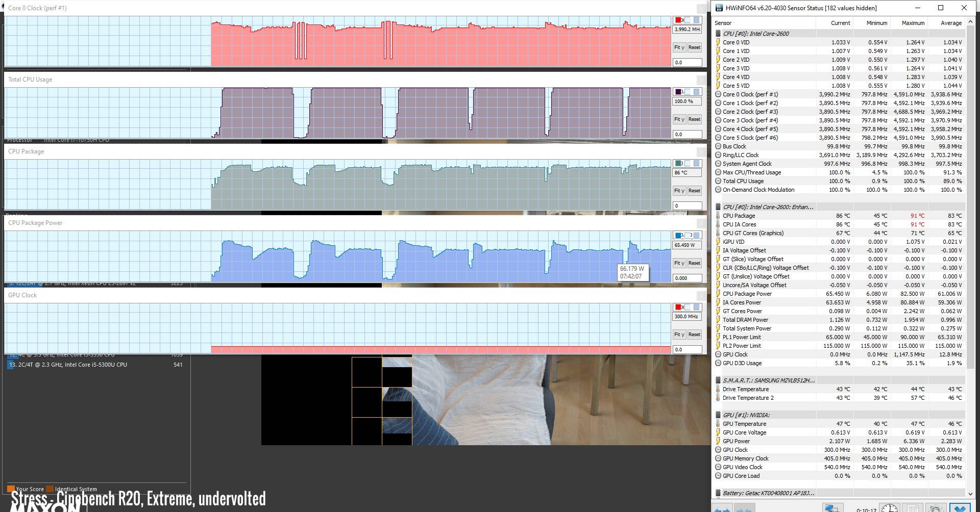Viewport: 980px width, 512px height.
Task: Click the 100.0 % maximum field of Total CPU Usage graph
Action: click(687, 101)
